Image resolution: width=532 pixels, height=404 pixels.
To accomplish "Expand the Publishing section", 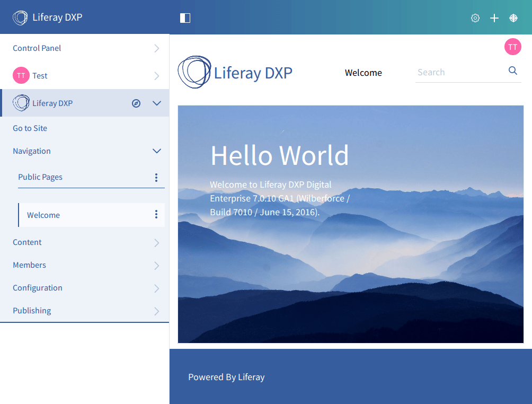I will 84,311.
